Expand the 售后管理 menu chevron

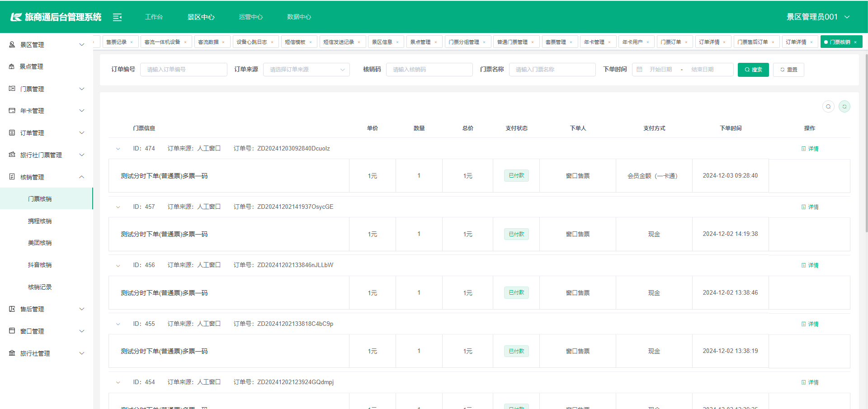(82, 309)
